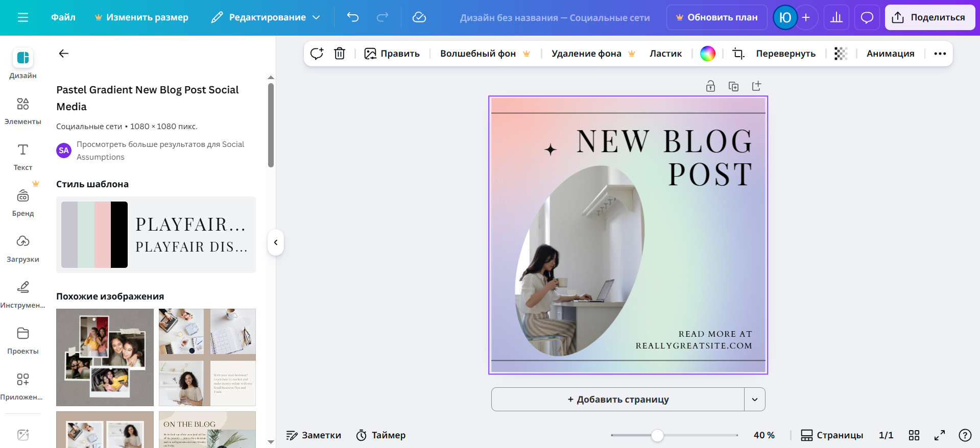Open the rainbow color picker swatch
This screenshot has height=448, width=980.
(707, 54)
